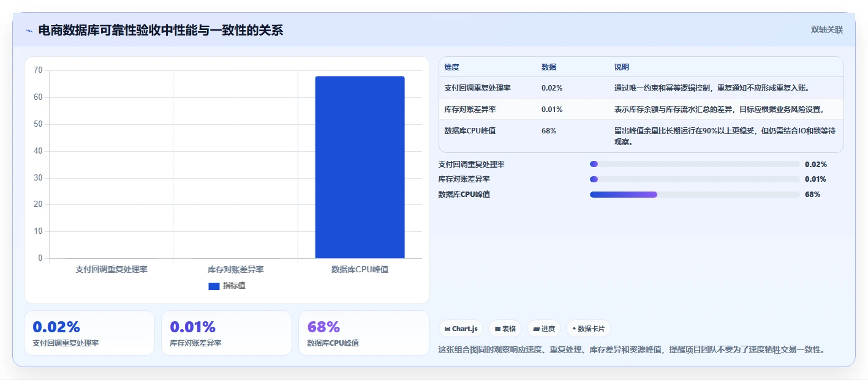
Task: Open the 68% 数据库CPU峰值 card
Action: [364, 333]
